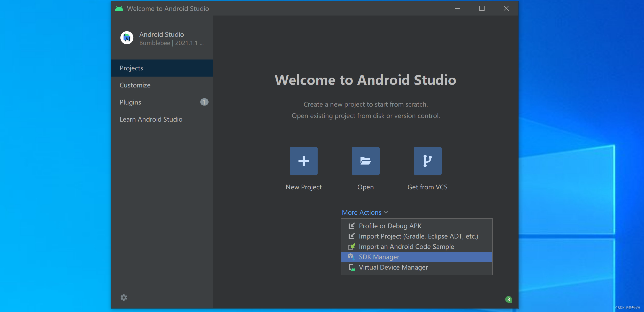The image size is (644, 312).
Task: Go to the Plugins tab
Action: 130,102
